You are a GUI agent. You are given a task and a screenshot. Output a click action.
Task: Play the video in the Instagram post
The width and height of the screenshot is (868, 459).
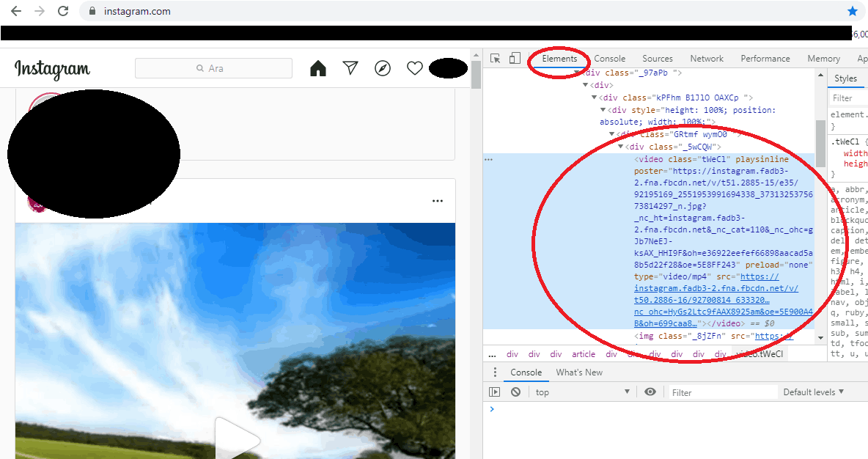237,438
